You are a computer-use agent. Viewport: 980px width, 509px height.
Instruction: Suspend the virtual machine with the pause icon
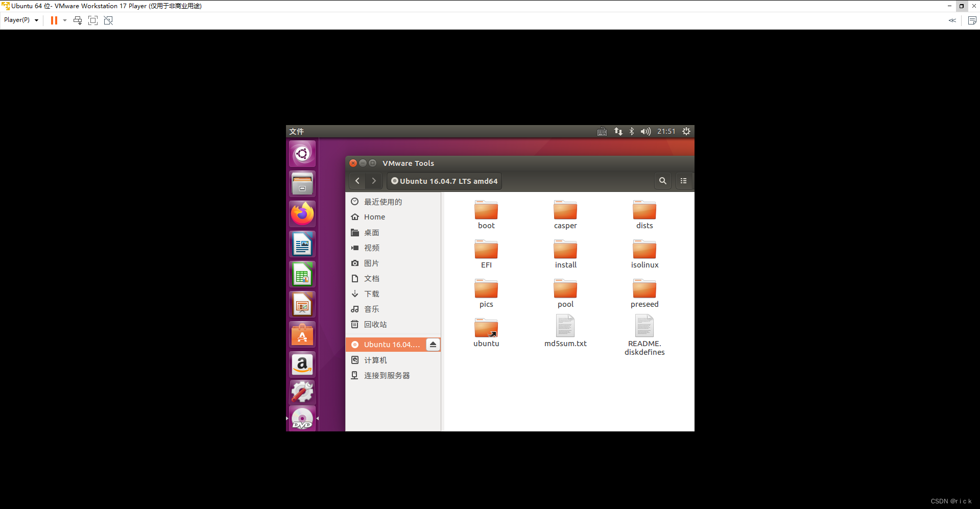54,20
